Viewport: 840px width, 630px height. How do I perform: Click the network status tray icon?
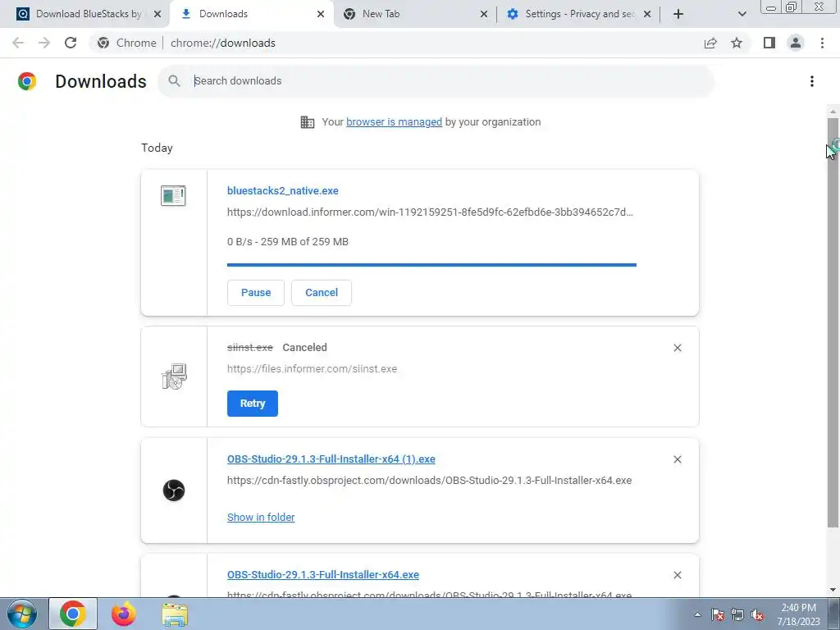tap(737, 614)
